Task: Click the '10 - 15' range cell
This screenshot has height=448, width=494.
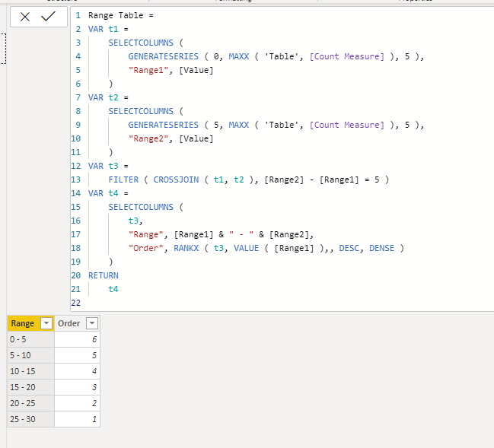Action: (30, 371)
